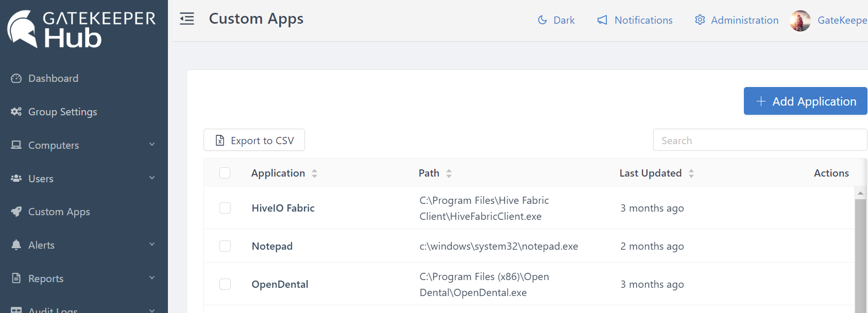This screenshot has width=868, height=313.
Task: Click the Custom Apps rocket icon
Action: click(x=16, y=212)
